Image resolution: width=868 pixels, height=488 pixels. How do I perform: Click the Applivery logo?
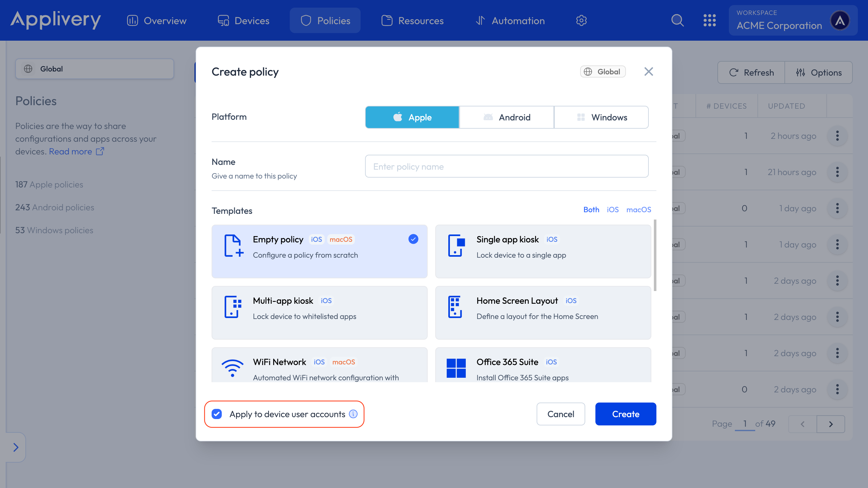pyautogui.click(x=56, y=20)
